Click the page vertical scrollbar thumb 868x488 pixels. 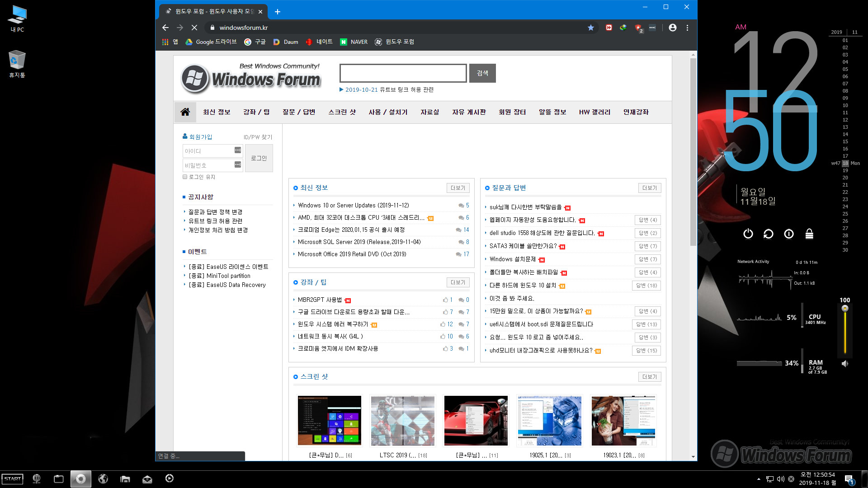(x=693, y=152)
